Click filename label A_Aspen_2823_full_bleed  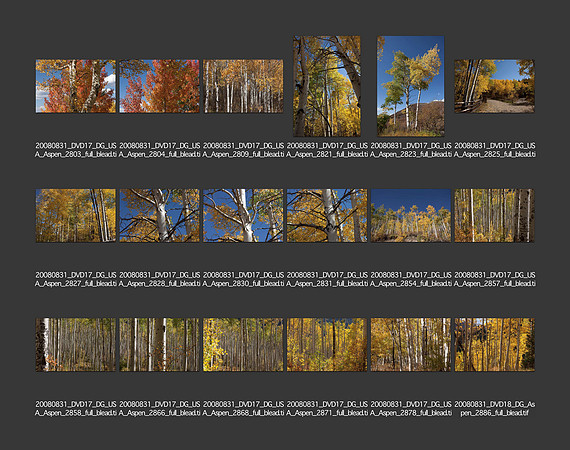pos(410,154)
